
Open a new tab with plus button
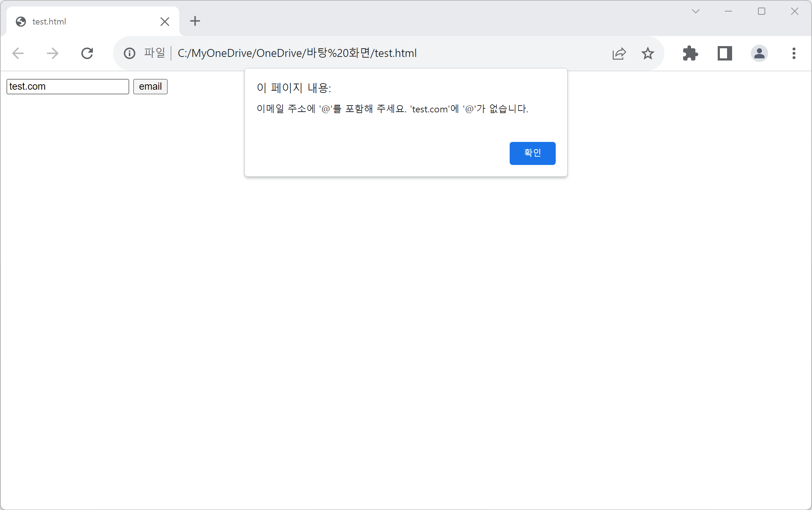click(x=195, y=21)
